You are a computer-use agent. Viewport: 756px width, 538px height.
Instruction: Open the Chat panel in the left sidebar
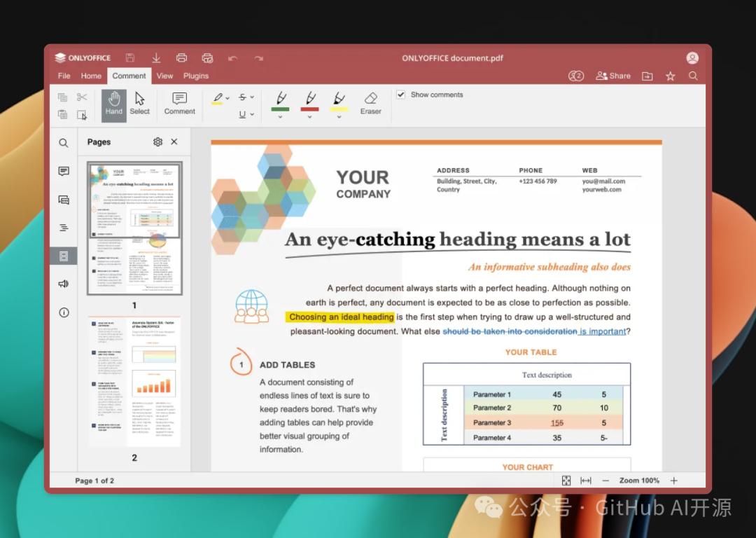tap(64, 200)
